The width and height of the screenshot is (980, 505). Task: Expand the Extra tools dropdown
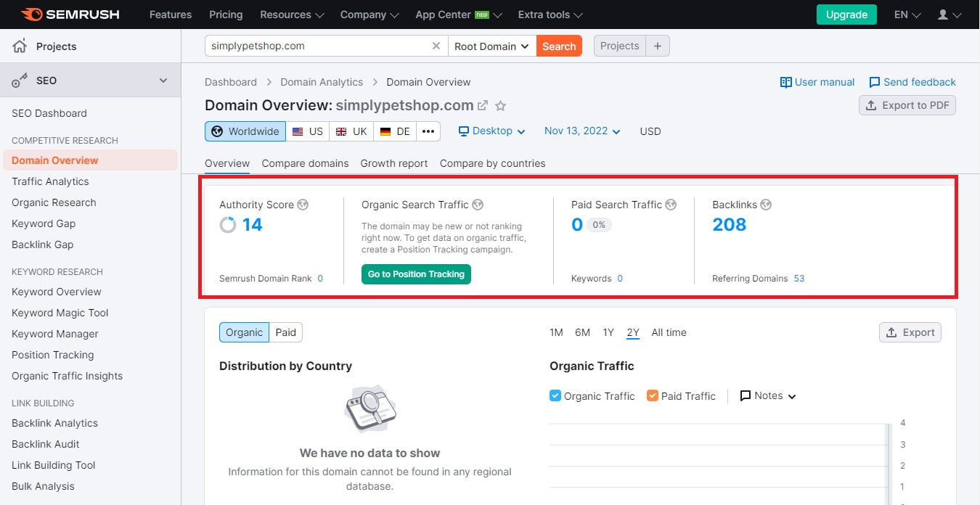click(550, 15)
